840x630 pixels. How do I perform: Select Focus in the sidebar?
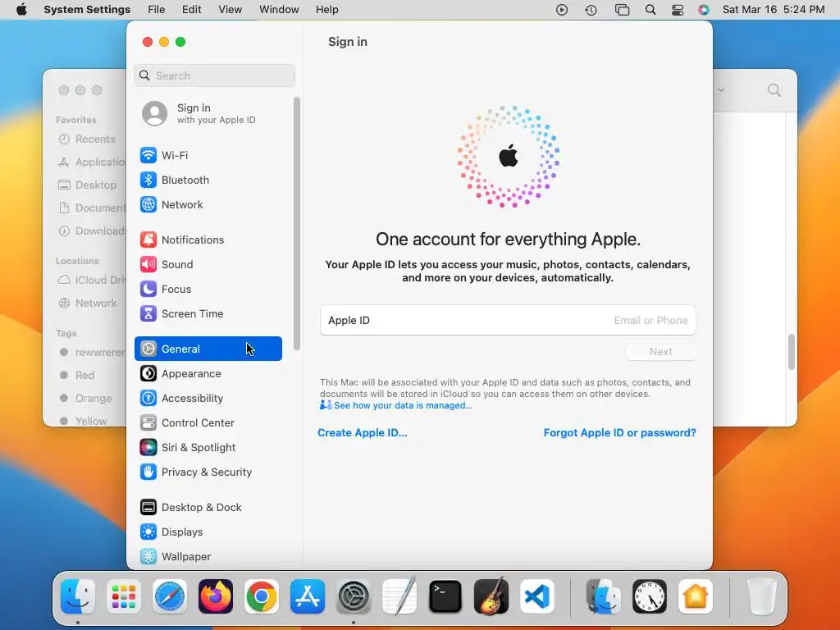pos(208,290)
